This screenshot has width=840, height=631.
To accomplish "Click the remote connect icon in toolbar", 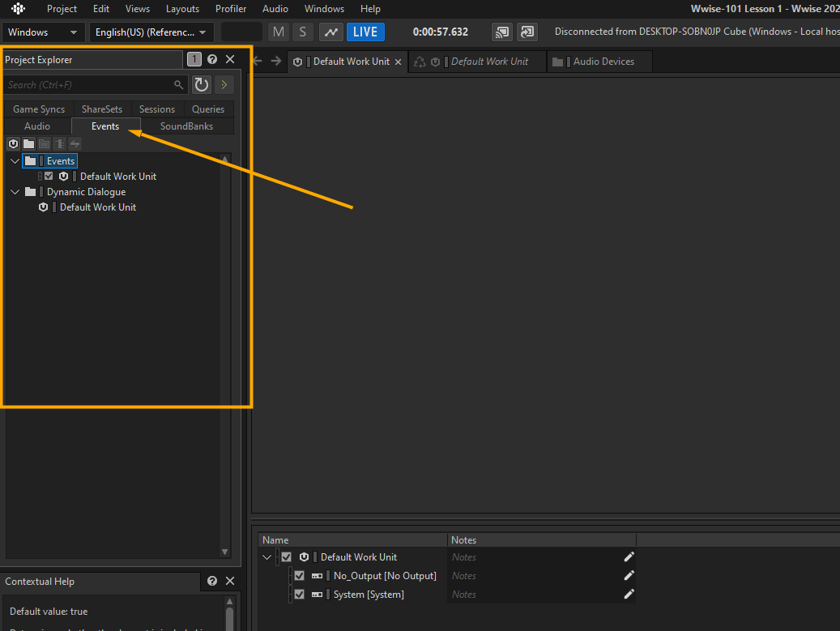I will (502, 32).
